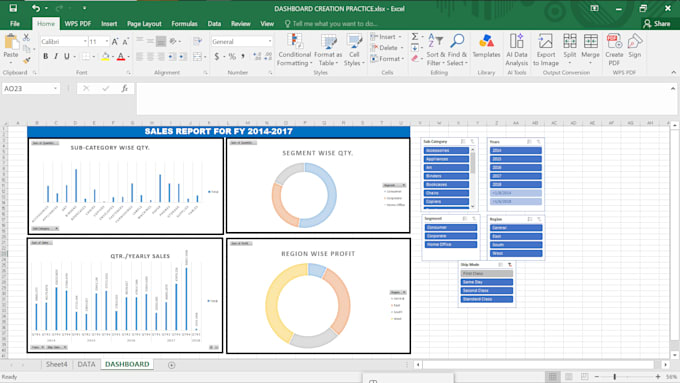Add a new sheet with plus button
Image resolution: width=680 pixels, height=383 pixels.
[172, 365]
